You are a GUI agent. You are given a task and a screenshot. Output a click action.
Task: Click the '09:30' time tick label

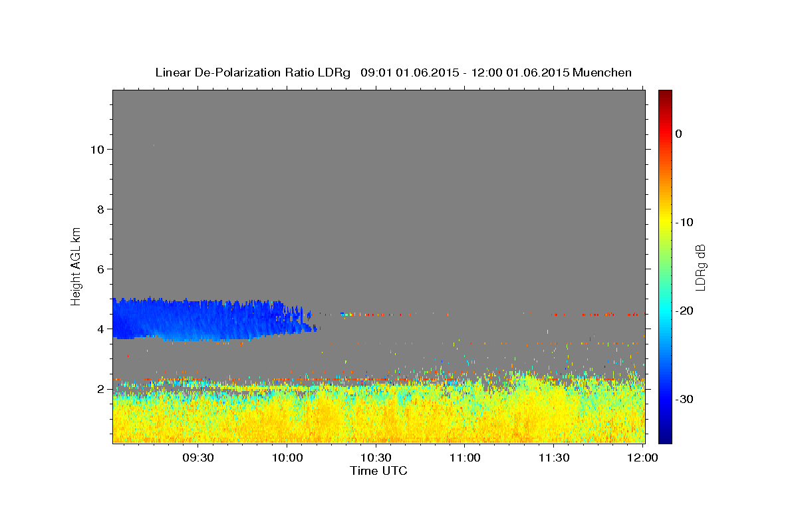[198, 458]
